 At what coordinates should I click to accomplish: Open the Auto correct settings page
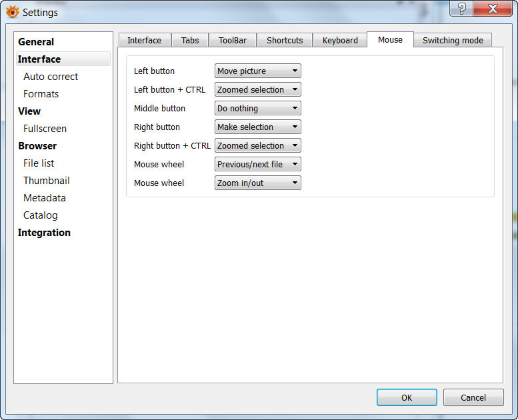point(51,77)
